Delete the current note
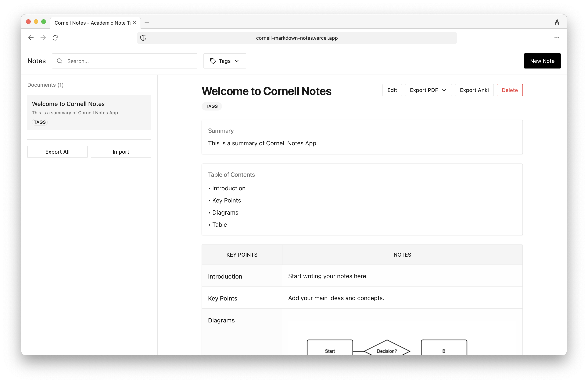The image size is (588, 383). (x=509, y=90)
